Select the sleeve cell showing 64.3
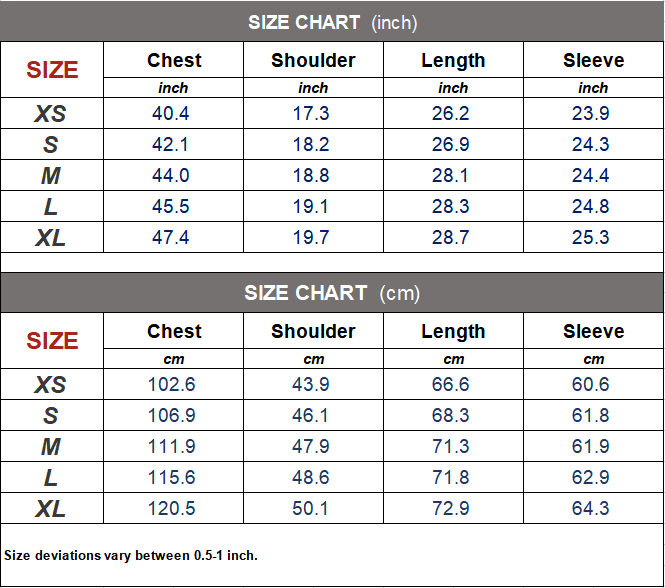 [x=591, y=509]
